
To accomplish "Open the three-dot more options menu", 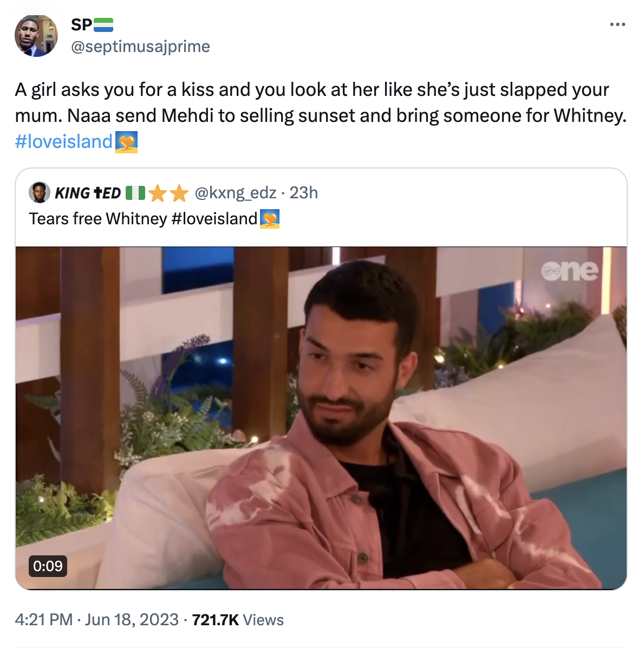I will [618, 24].
